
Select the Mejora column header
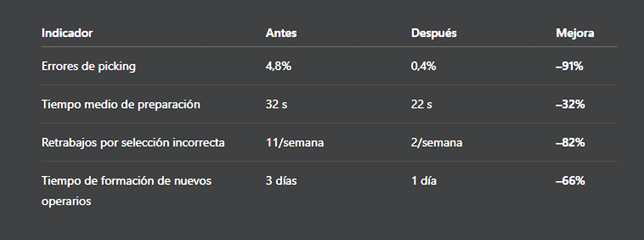575,33
